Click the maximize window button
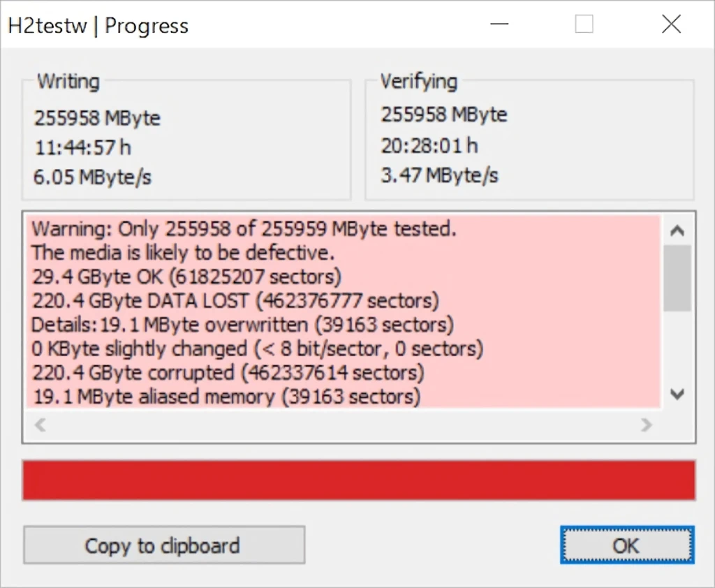The image size is (715, 588). pos(584,24)
